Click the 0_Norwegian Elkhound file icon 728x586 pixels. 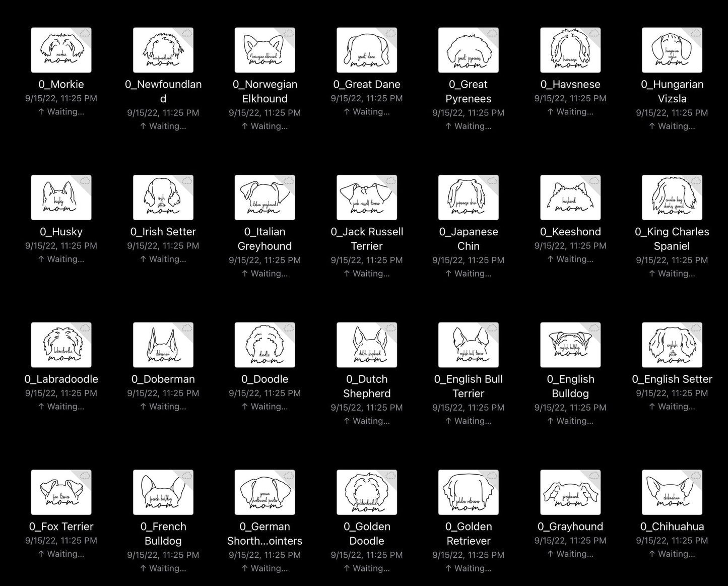coord(264,50)
